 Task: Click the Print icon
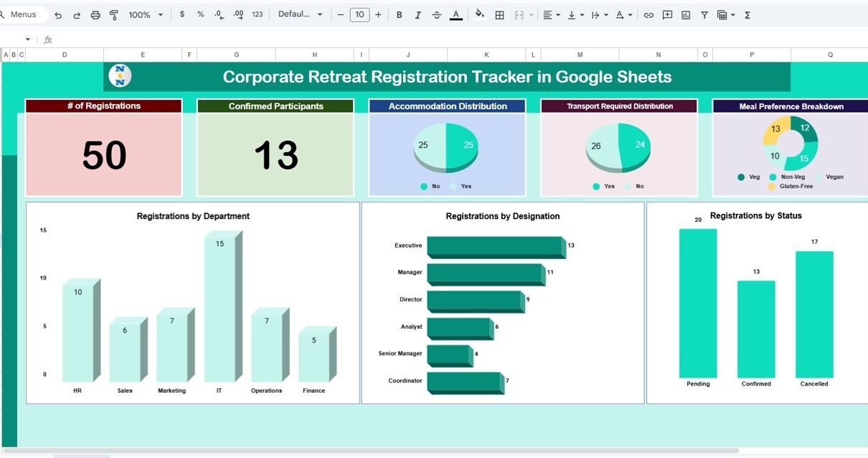[x=95, y=15]
